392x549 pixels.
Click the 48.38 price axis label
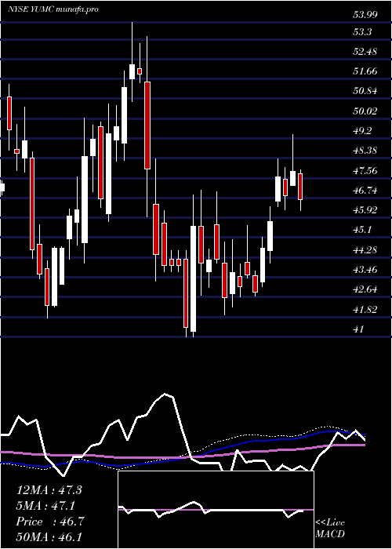click(x=365, y=151)
